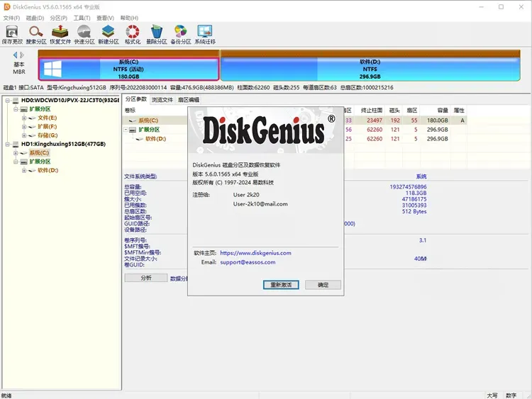
Task: Select HD1:Kingchuxing512GB(477GB) in the tree
Action: (x=63, y=144)
